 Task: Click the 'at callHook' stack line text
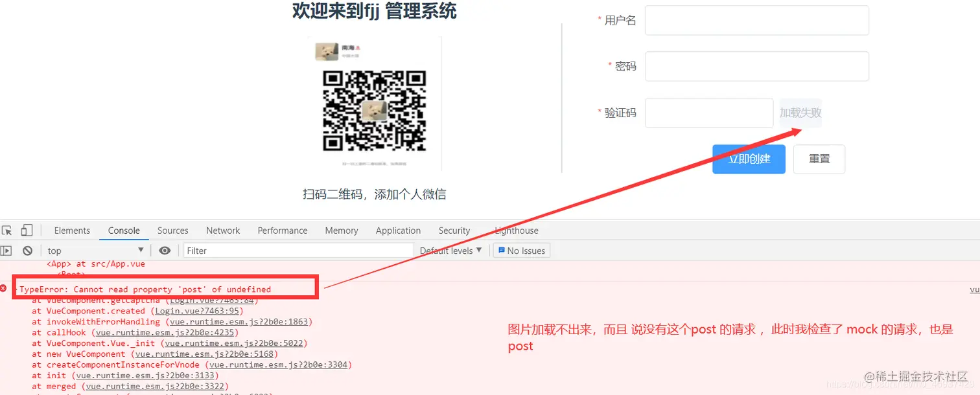59,333
